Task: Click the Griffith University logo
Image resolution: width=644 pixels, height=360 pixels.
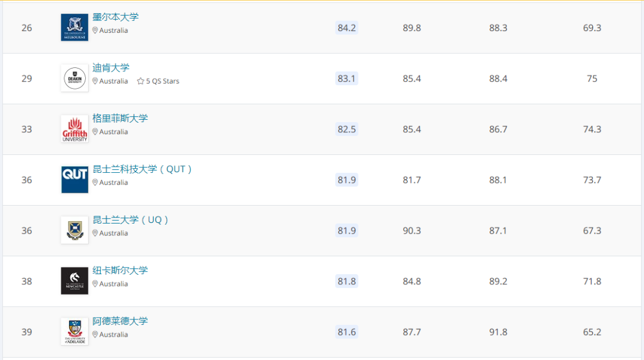Action: (75, 129)
